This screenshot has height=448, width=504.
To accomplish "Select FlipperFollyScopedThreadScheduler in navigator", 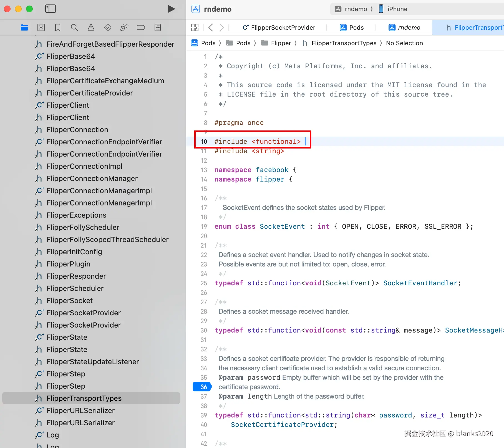I will tap(102, 240).
